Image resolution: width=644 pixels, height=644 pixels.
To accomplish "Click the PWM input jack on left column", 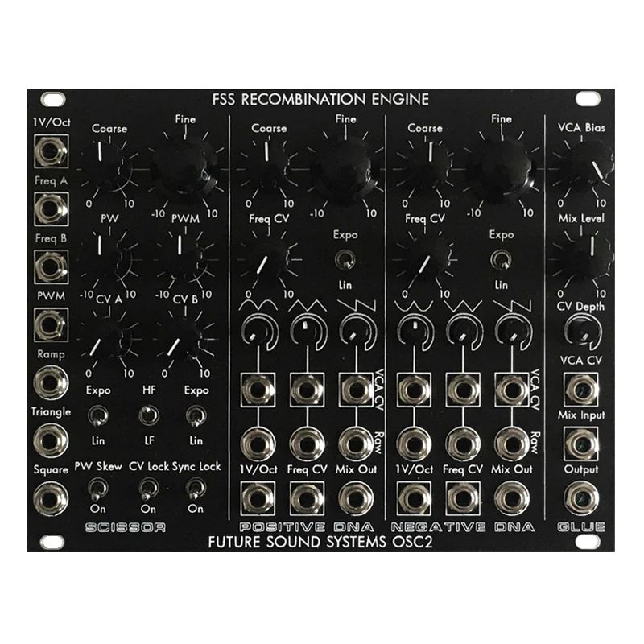I will [x=51, y=325].
